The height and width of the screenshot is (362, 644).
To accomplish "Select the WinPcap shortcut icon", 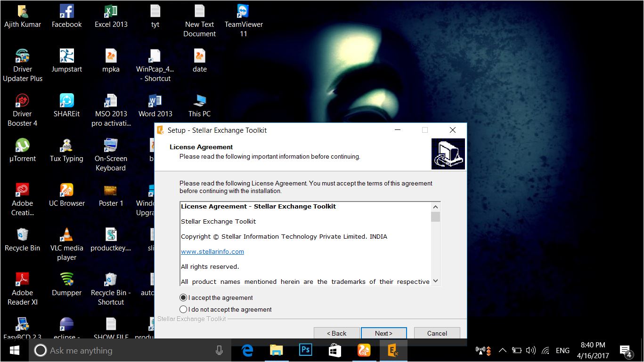I will (x=155, y=66).
